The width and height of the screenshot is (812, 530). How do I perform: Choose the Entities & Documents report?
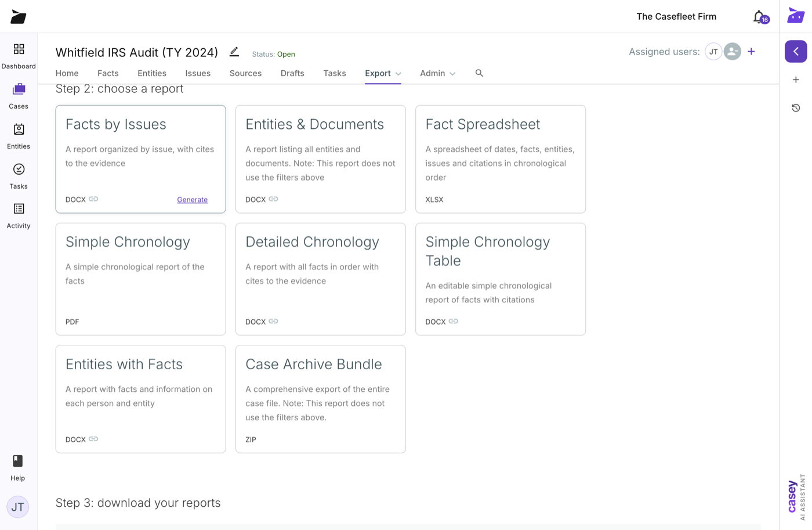pyautogui.click(x=321, y=159)
